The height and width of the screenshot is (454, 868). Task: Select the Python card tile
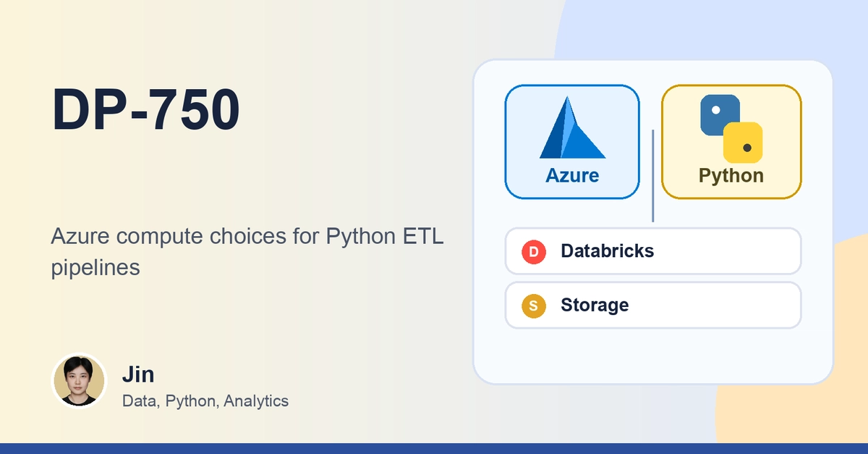click(731, 142)
